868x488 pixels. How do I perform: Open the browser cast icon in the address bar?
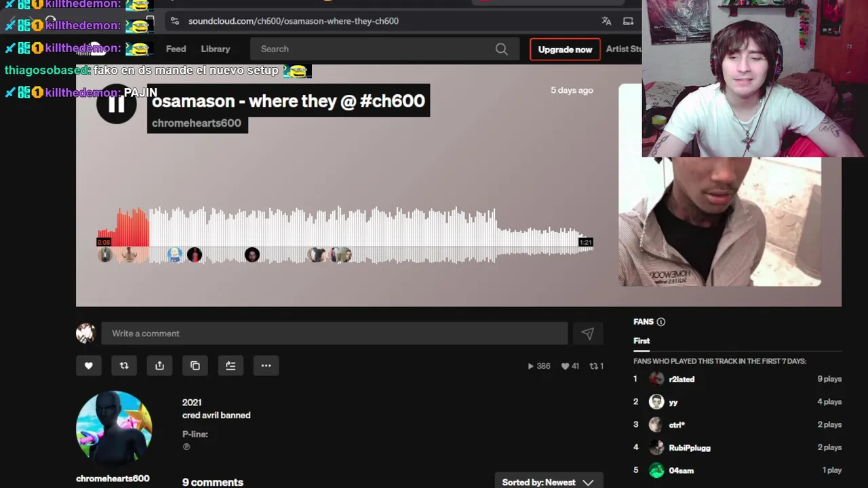[x=628, y=21]
